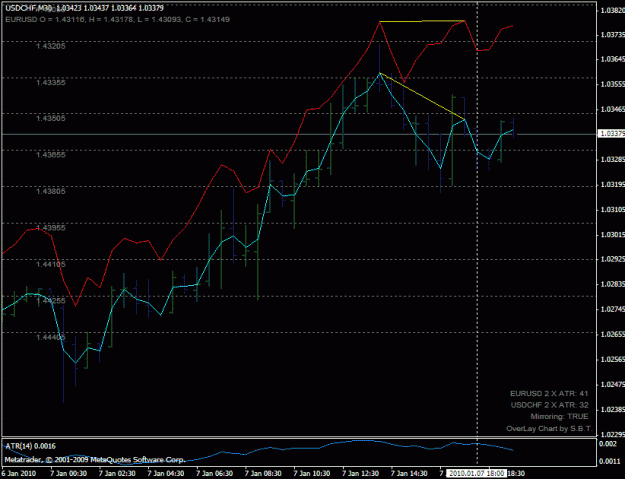Click the 1.43805 EURUSD overlay price label
625x479 pixels.
(x=51, y=191)
